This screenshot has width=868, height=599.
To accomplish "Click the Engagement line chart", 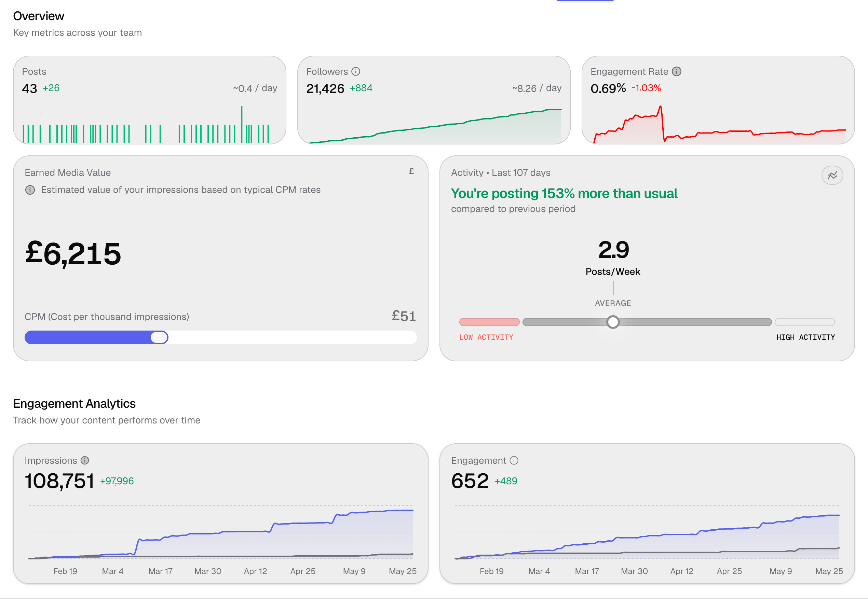I will [647, 532].
